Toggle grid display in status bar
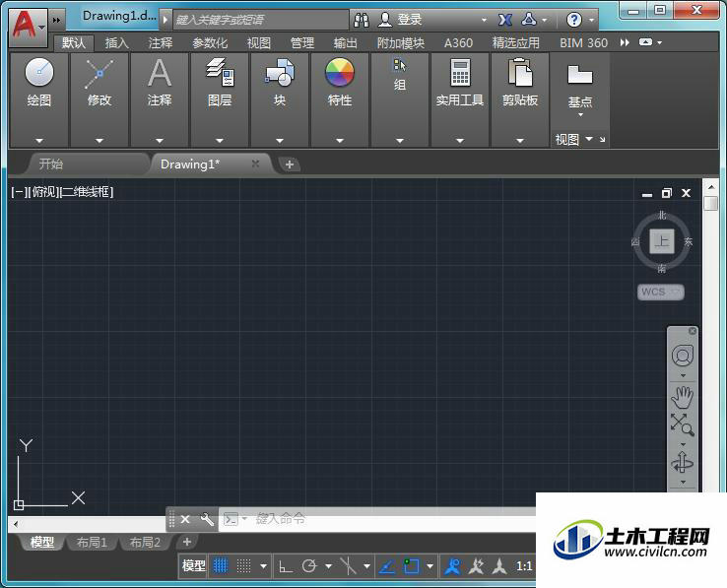Screen dimensions: 727x588 coord(221,565)
